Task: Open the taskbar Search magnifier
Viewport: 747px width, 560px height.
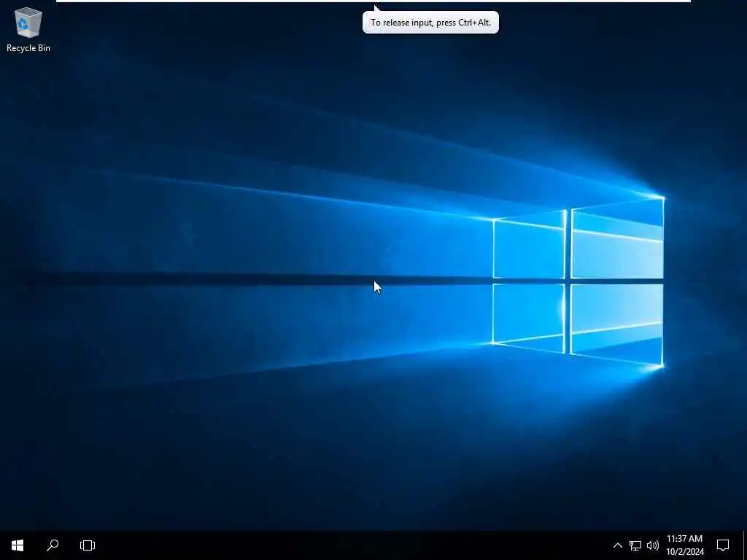Action: [x=53, y=545]
